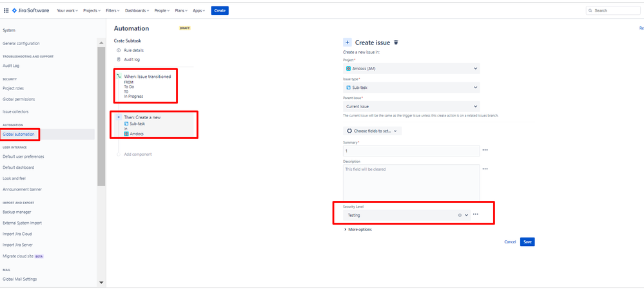Open the Security Level dropdown arrow
The height and width of the screenshot is (291, 644).
pos(467,215)
